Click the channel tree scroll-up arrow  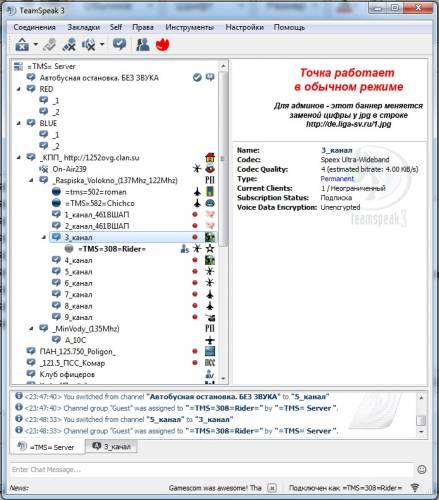(223, 66)
